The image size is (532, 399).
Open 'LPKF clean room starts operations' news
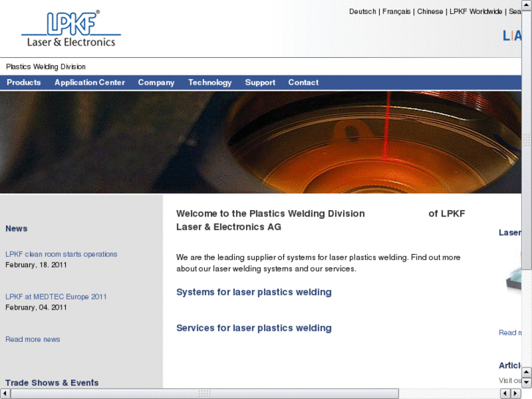(x=61, y=254)
